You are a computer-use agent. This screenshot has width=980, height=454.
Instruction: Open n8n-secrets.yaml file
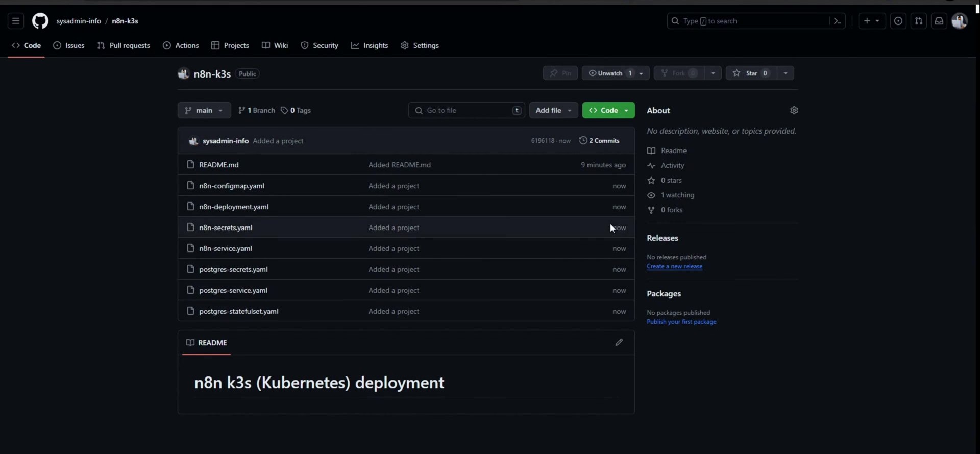pos(226,228)
